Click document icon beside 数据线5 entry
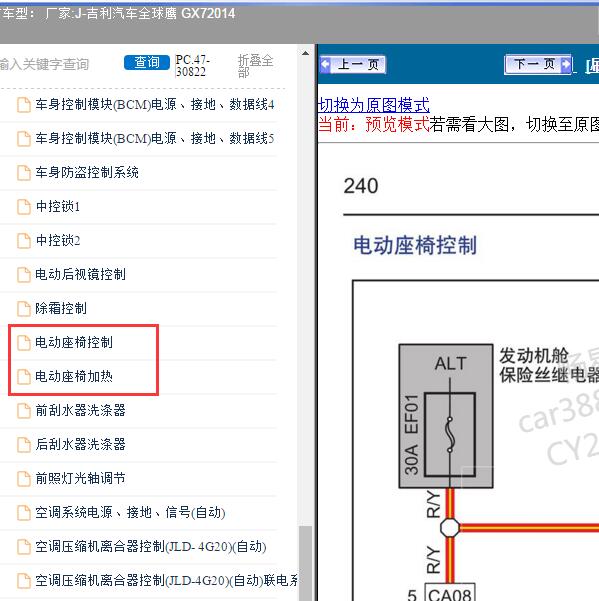The height and width of the screenshot is (601, 599). coord(24,139)
